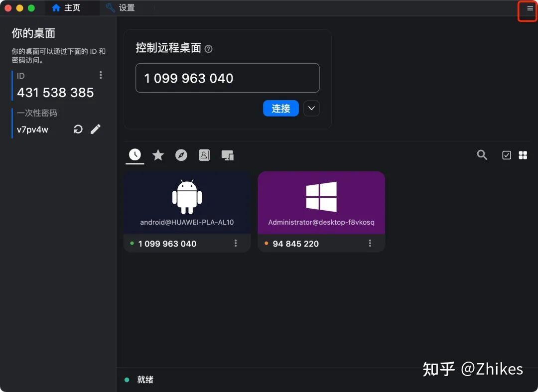Refresh the one-time password
The image size is (538, 392).
pyautogui.click(x=78, y=130)
